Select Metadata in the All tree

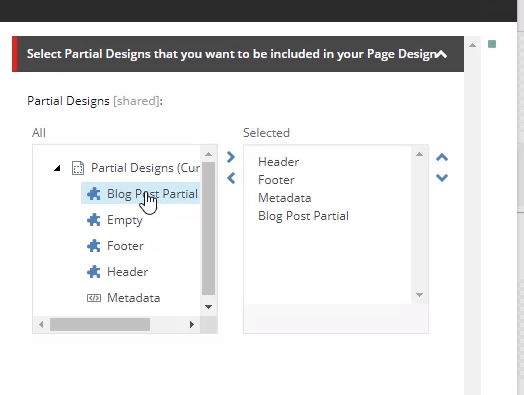133,298
